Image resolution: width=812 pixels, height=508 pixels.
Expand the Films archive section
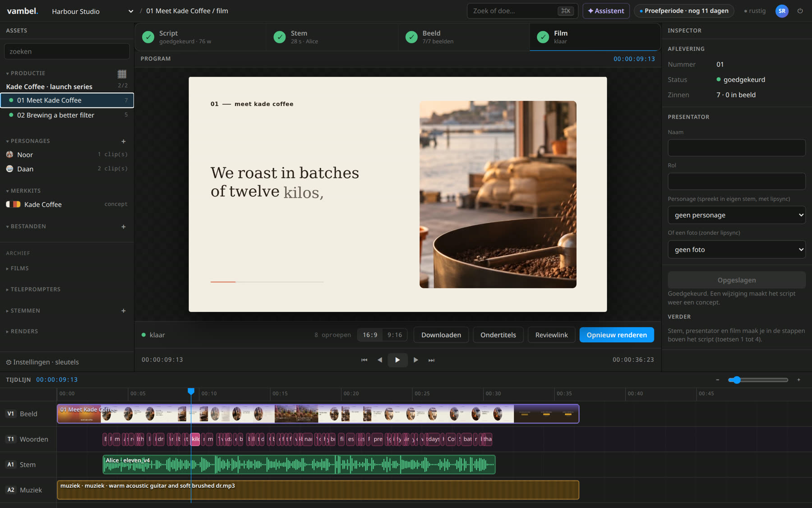click(x=17, y=268)
